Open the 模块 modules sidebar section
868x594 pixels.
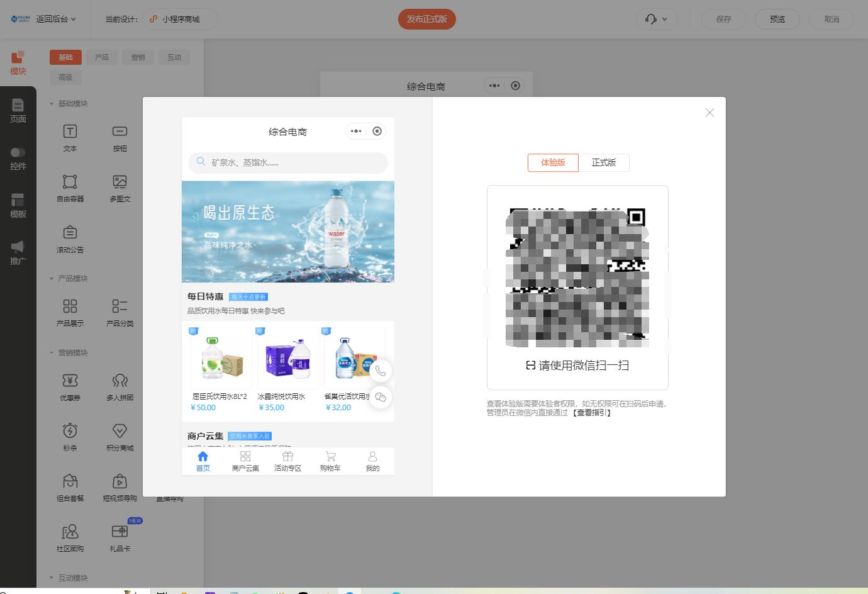click(18, 63)
